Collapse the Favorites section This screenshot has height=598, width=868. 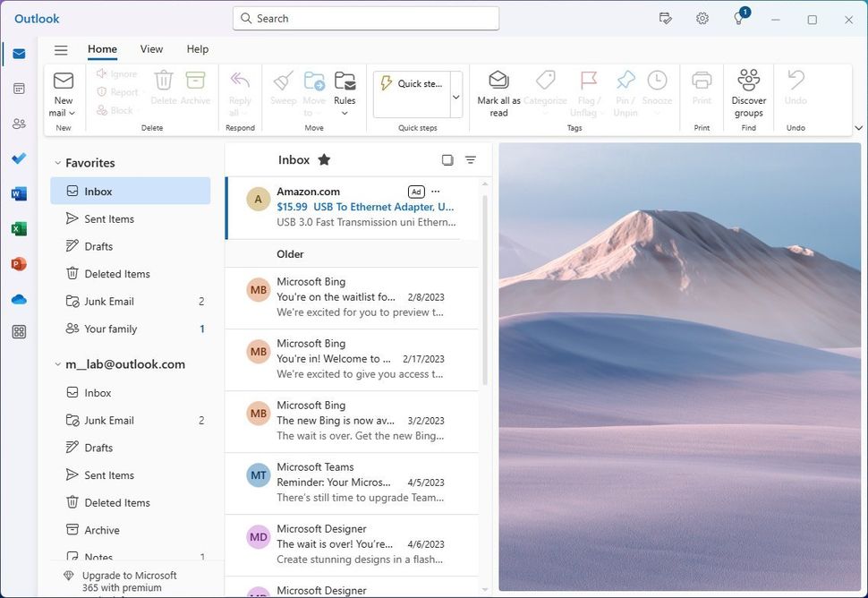57,162
